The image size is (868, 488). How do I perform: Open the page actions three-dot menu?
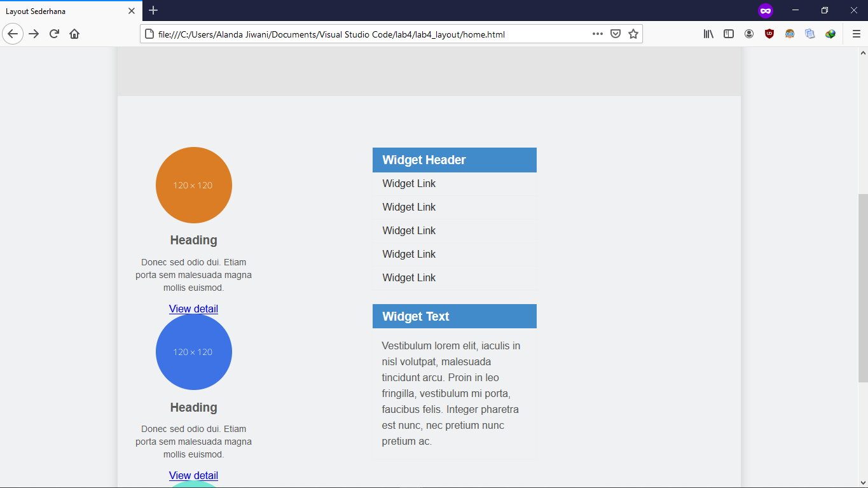click(x=598, y=34)
